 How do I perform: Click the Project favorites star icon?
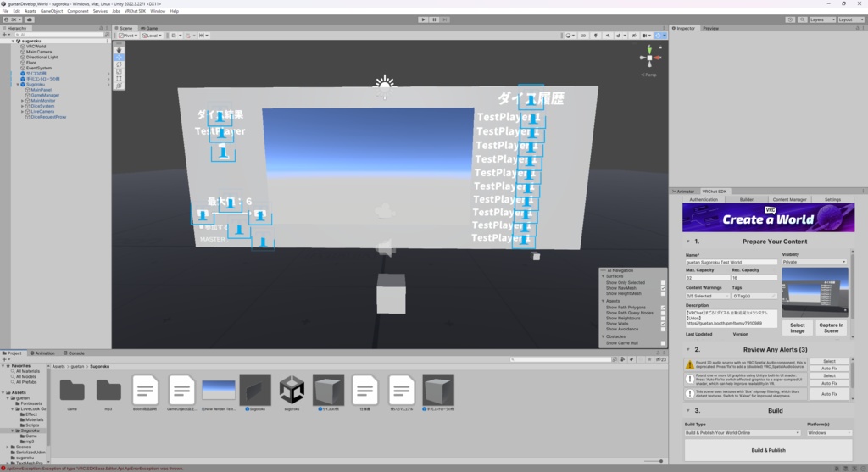coord(649,359)
